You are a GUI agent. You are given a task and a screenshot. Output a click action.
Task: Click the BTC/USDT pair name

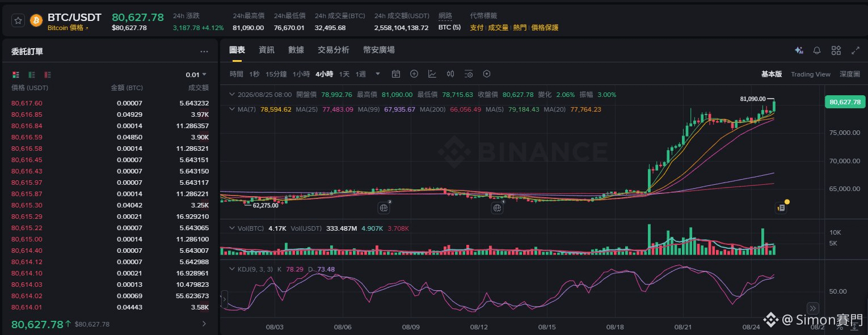pyautogui.click(x=74, y=18)
